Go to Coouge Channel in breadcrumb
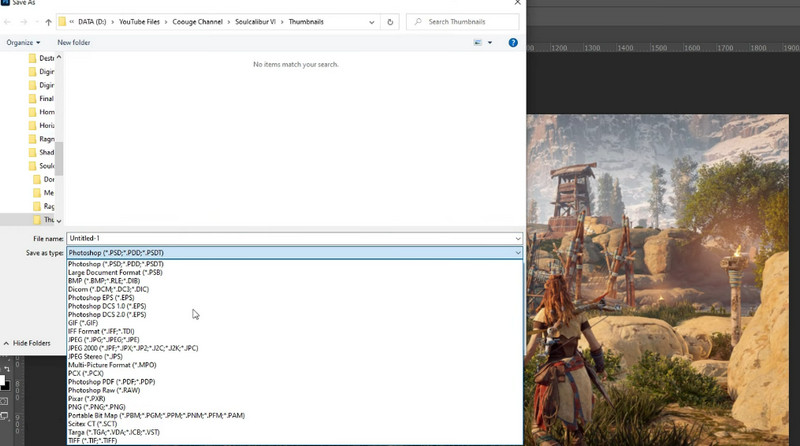 197,22
